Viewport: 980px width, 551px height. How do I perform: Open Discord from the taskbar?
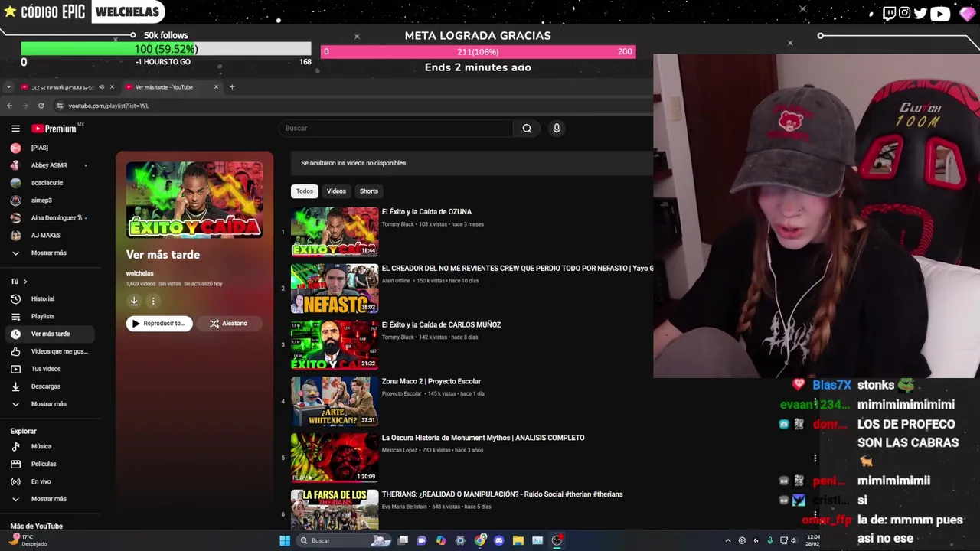pyautogui.click(x=499, y=540)
